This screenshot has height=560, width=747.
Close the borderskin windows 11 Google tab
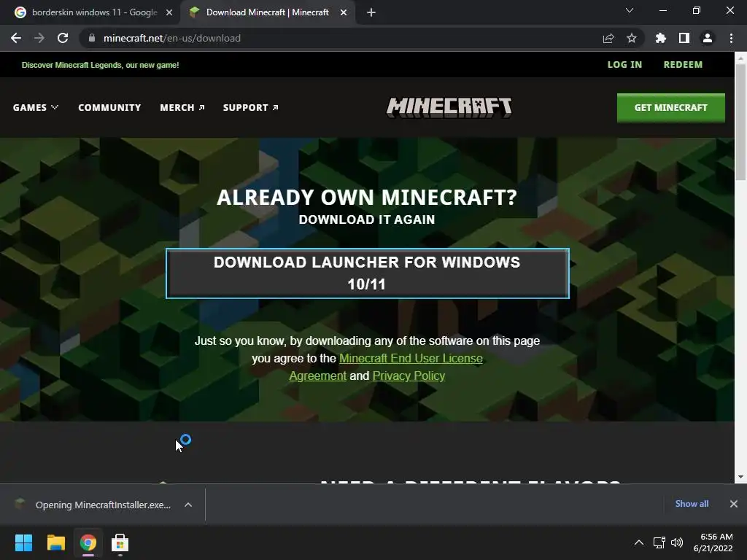pyautogui.click(x=169, y=12)
